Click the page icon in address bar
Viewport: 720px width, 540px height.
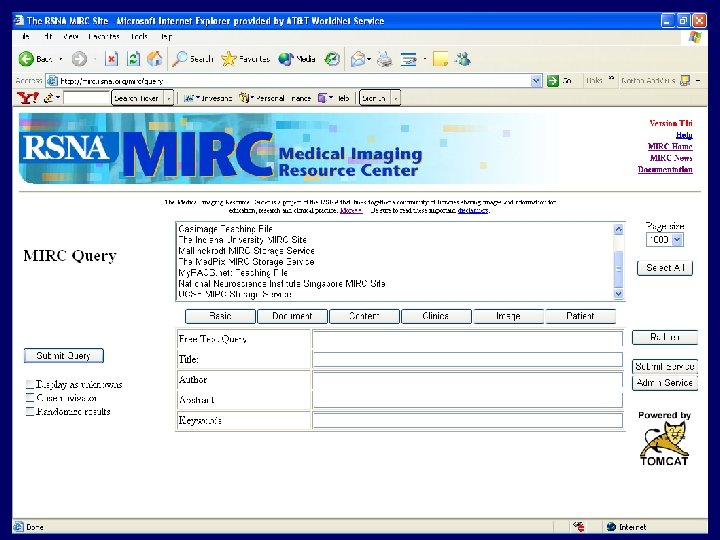click(x=53, y=81)
